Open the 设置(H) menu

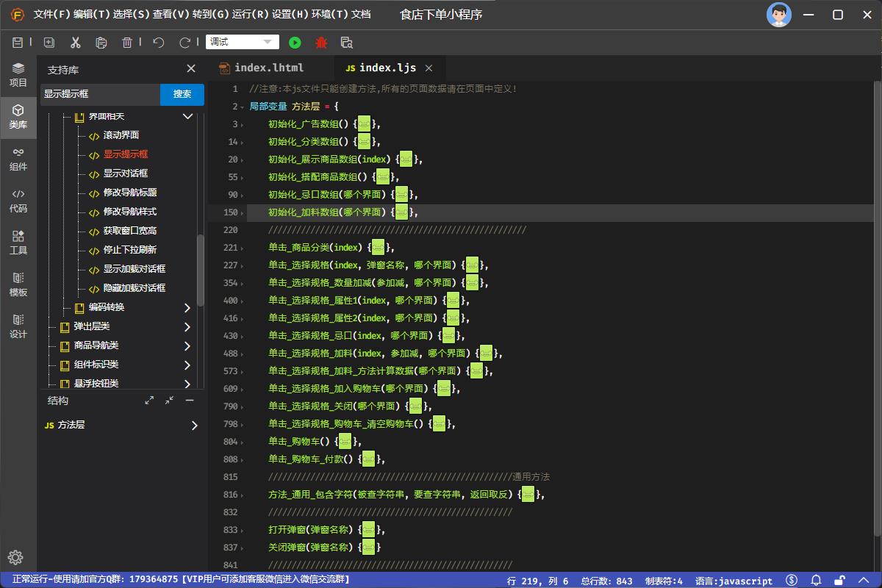coord(290,15)
